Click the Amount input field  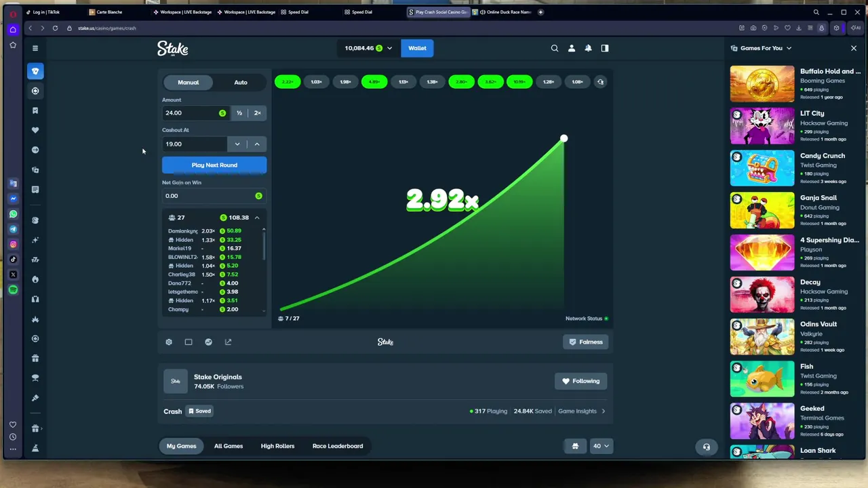195,113
